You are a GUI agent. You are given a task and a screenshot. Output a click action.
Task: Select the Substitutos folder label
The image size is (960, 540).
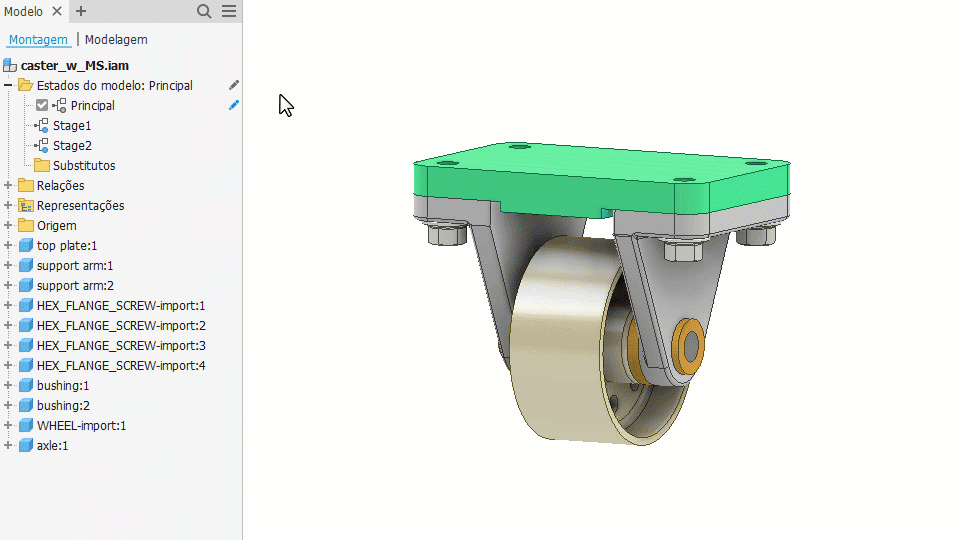tap(84, 165)
